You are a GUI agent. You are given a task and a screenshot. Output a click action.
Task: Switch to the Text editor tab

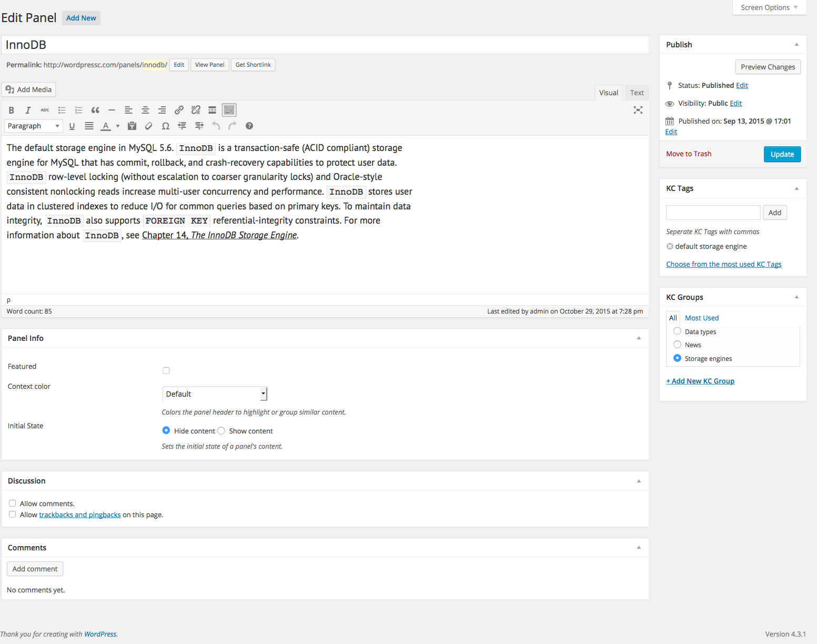pyautogui.click(x=637, y=93)
